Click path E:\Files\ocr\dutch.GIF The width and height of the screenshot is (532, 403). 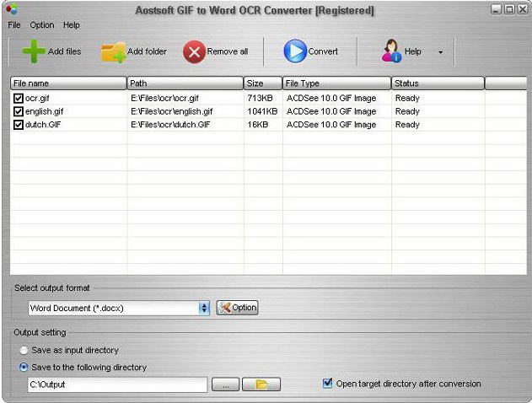tap(170, 125)
